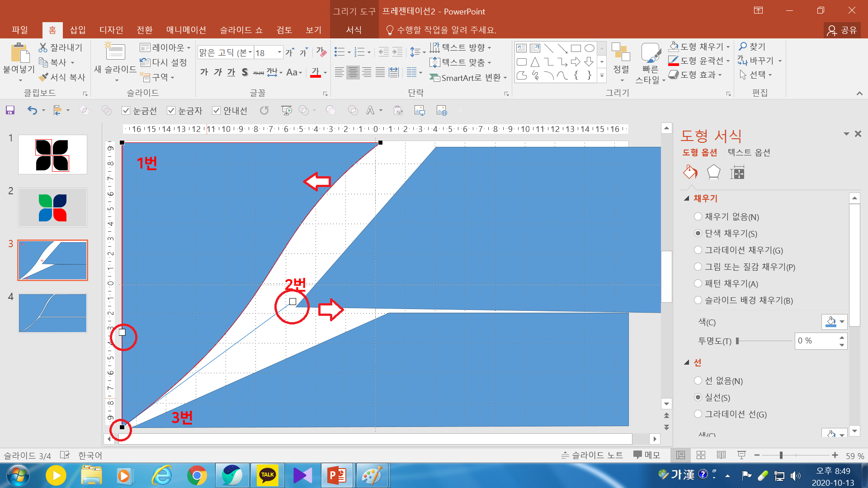Click the 공유 share button
This screenshot has height=488, width=868.
tap(842, 30)
